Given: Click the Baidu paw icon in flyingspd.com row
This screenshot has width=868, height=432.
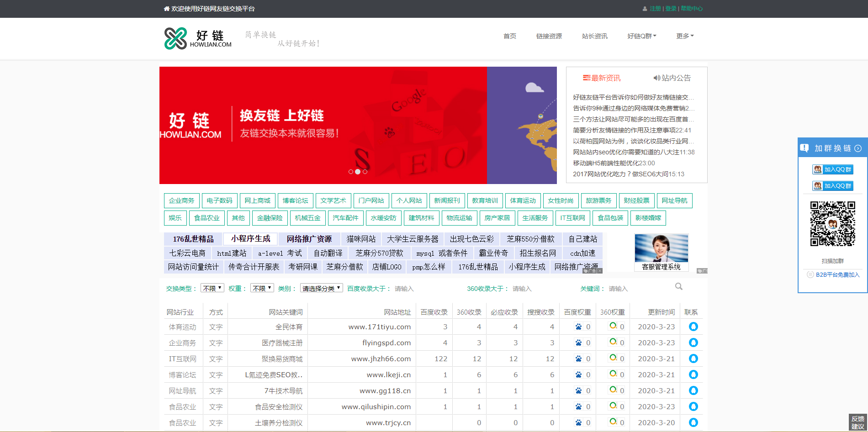Looking at the screenshot, I should click(578, 342).
